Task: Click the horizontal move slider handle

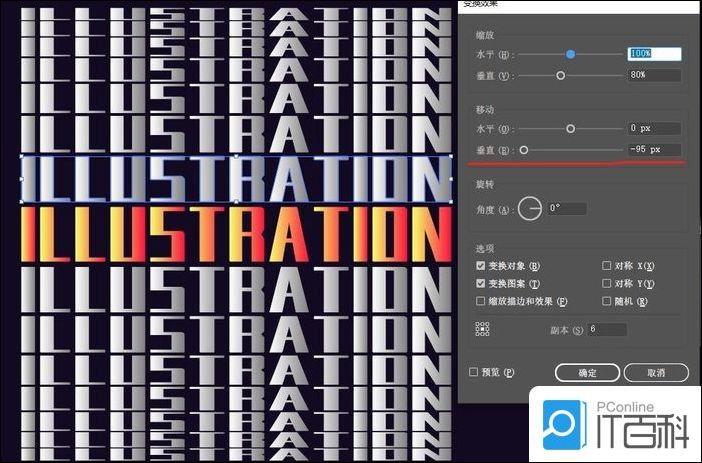Action: coord(570,129)
